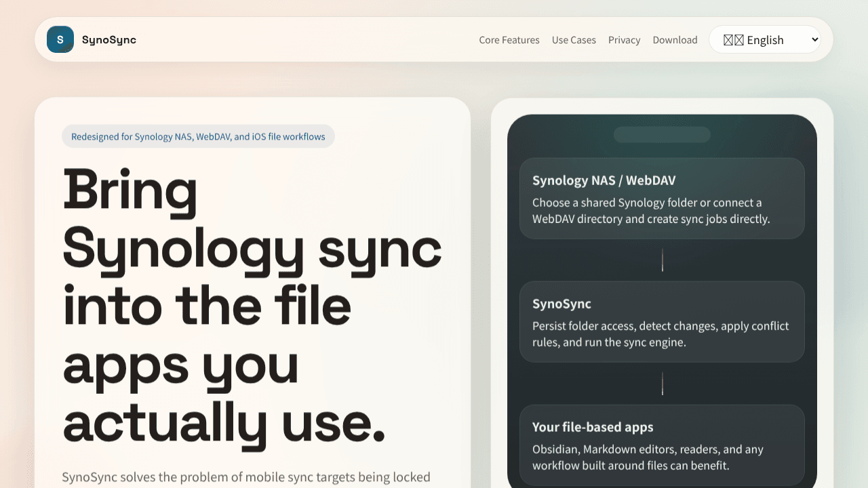The image size is (868, 488).
Task: Open the Core Features nav link
Action: (x=509, y=40)
